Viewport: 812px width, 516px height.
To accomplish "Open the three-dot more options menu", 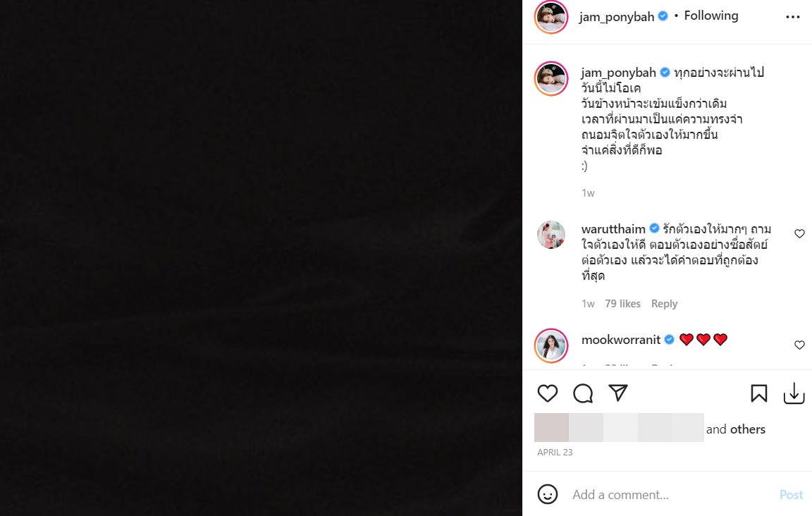I will (x=793, y=17).
